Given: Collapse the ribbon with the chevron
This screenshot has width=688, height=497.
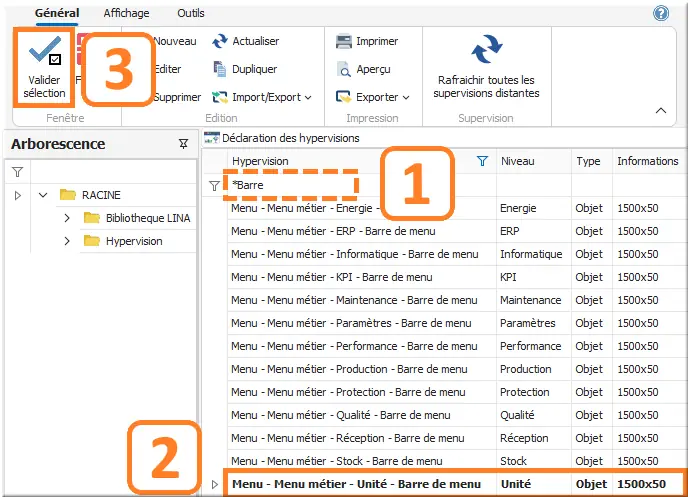Looking at the screenshot, I should (661, 111).
